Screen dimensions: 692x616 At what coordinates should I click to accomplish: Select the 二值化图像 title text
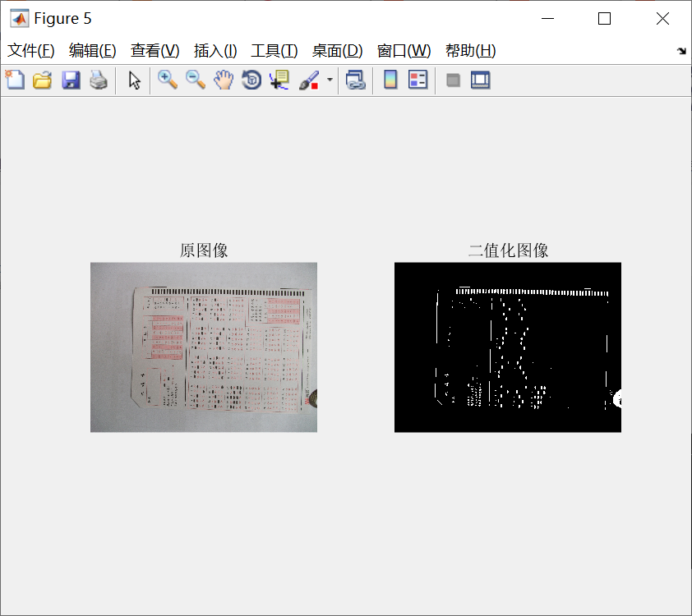(x=508, y=250)
